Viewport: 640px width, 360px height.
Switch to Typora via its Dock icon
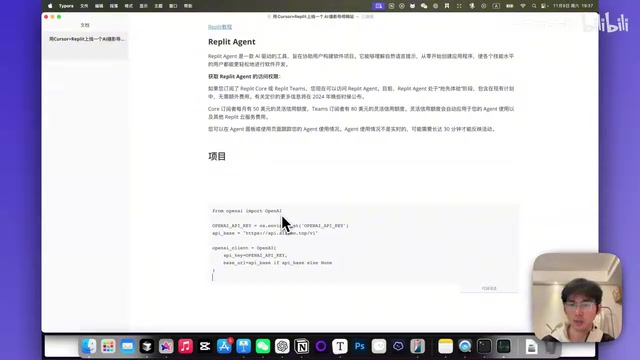(x=340, y=347)
